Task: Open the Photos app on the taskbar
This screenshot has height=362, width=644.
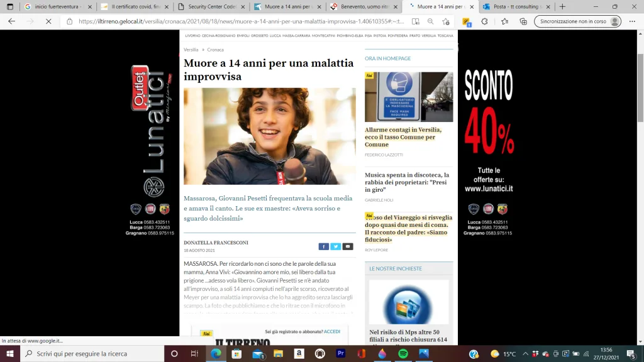Action: (x=424, y=353)
